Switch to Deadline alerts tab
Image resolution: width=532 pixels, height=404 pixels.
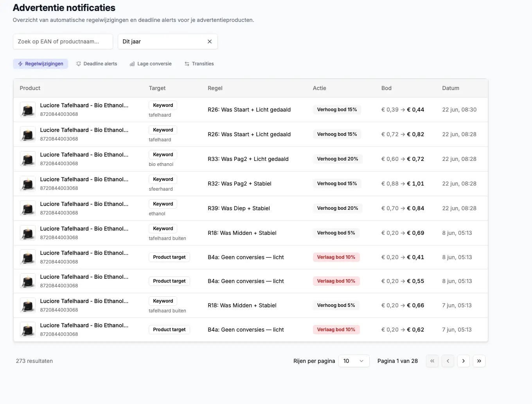point(97,64)
